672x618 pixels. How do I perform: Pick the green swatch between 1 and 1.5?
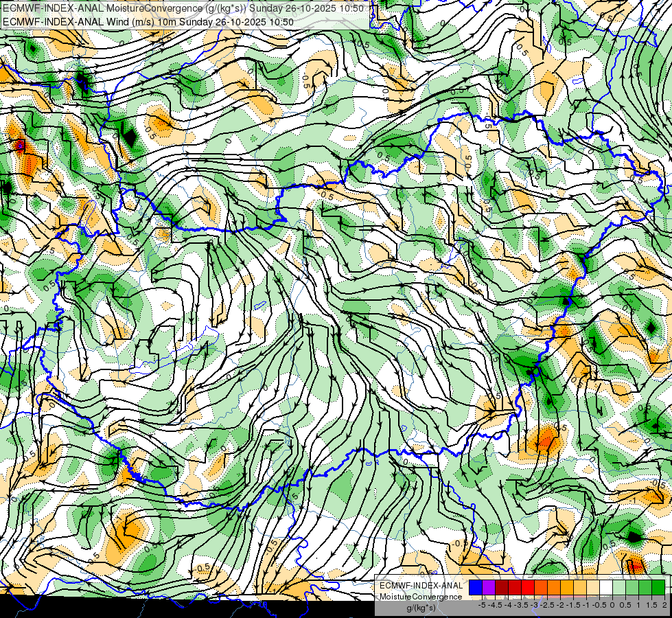tap(645, 587)
